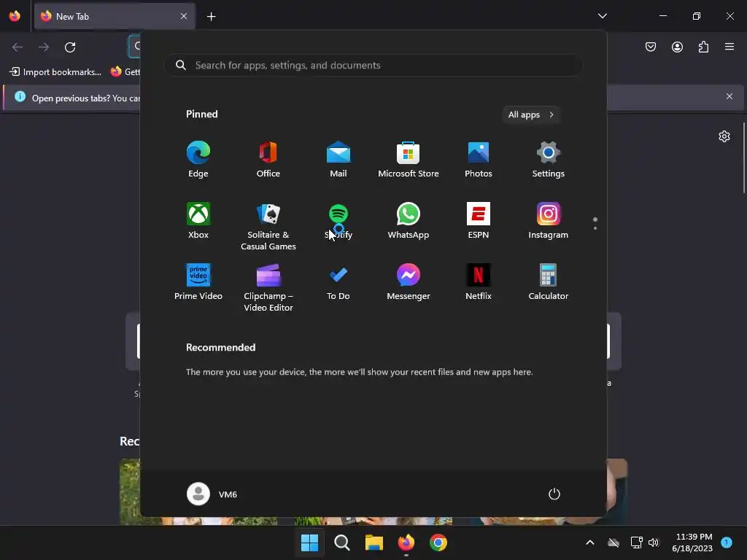
Task: Open the Firefox account icon
Action: 677,47
